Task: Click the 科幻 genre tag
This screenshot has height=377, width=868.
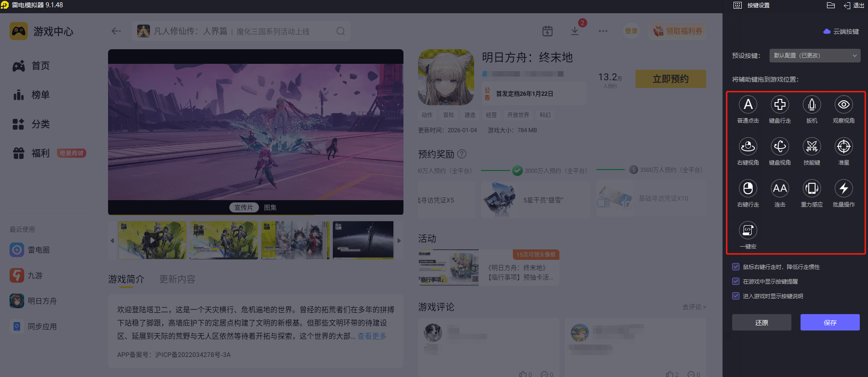Action: pos(545,115)
